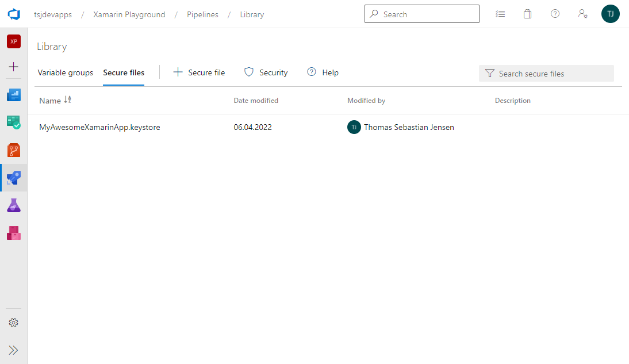Click the plus icon in sidebar

[14, 67]
